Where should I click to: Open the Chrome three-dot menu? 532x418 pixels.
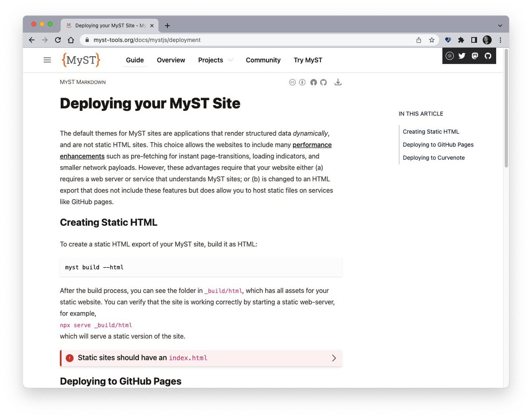click(501, 40)
